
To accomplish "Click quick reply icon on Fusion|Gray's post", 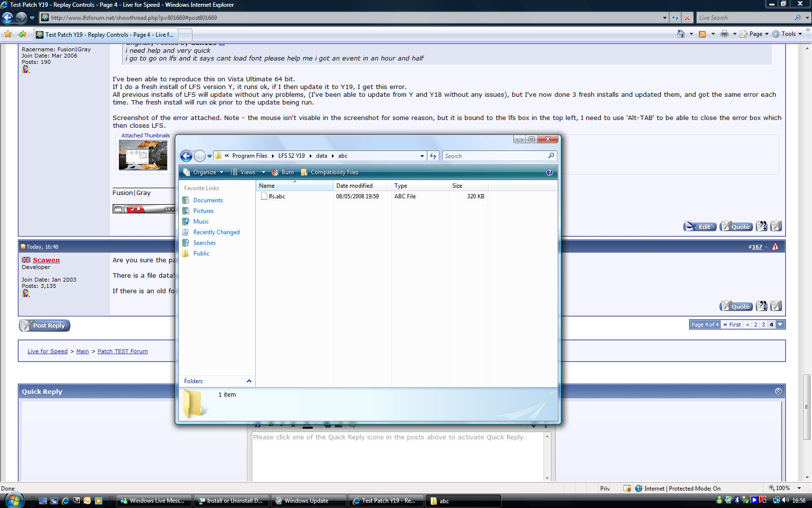I will coord(776,226).
